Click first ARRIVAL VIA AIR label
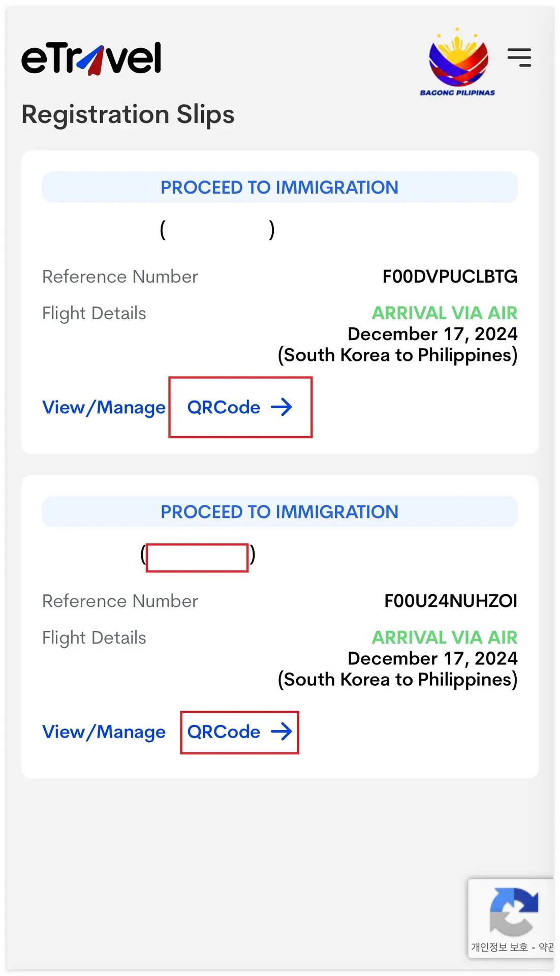560x976 pixels. (445, 313)
